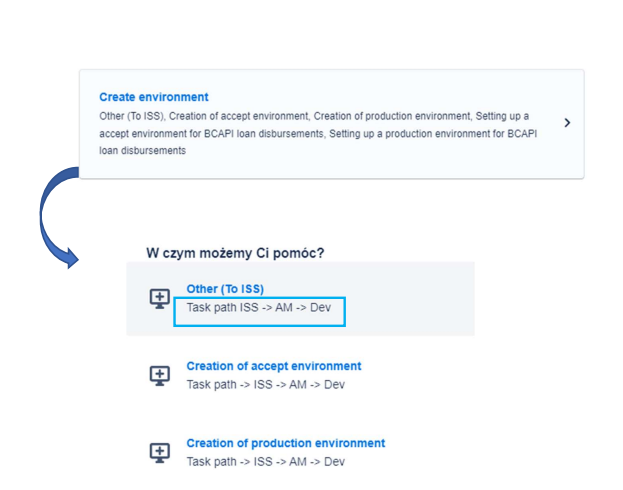Click the monitor icon beside Creation of production environment
623x490 pixels.
point(159,452)
